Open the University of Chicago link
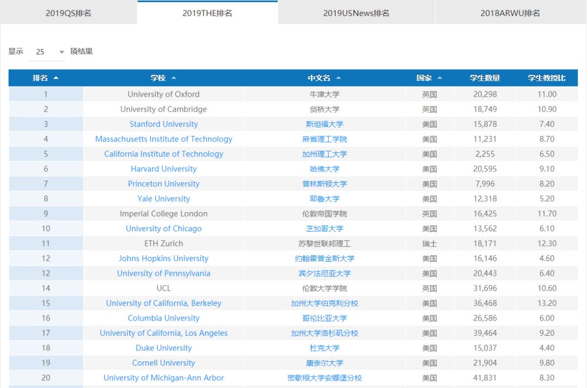Image resolution: width=588 pixels, height=388 pixels. pyautogui.click(x=163, y=229)
